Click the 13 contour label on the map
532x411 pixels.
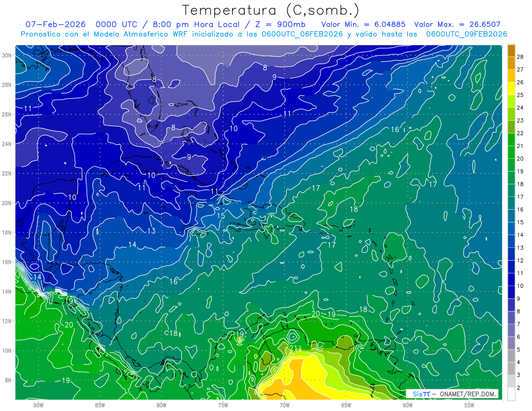[152, 231]
